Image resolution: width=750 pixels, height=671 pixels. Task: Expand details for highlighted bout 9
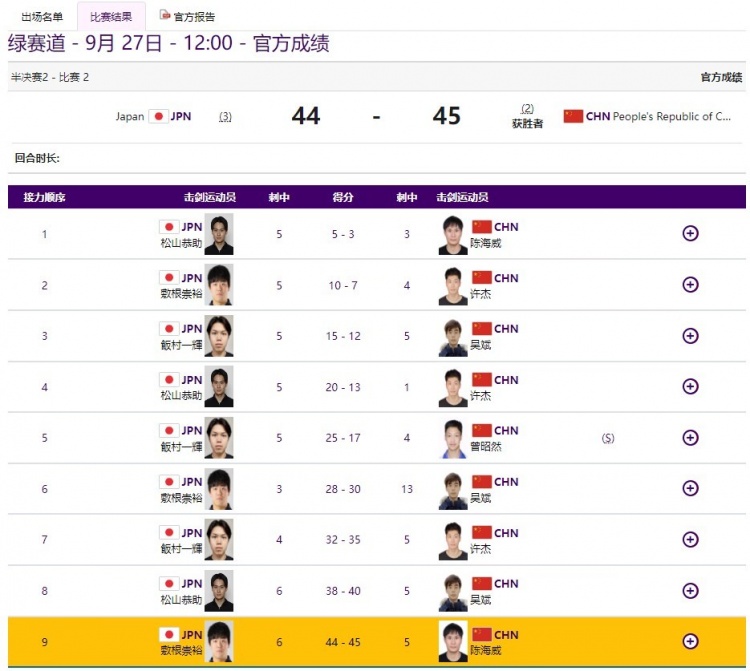click(690, 641)
